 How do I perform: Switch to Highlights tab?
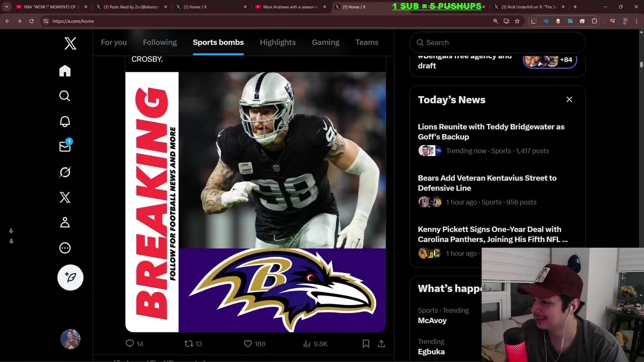(278, 42)
